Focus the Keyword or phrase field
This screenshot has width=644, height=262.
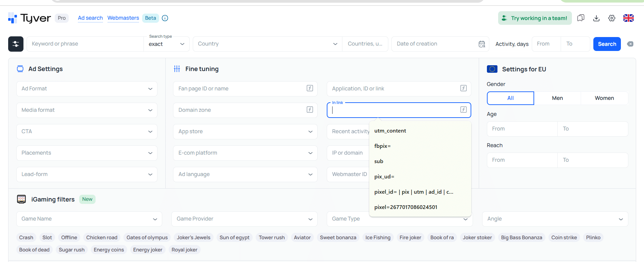point(85,44)
